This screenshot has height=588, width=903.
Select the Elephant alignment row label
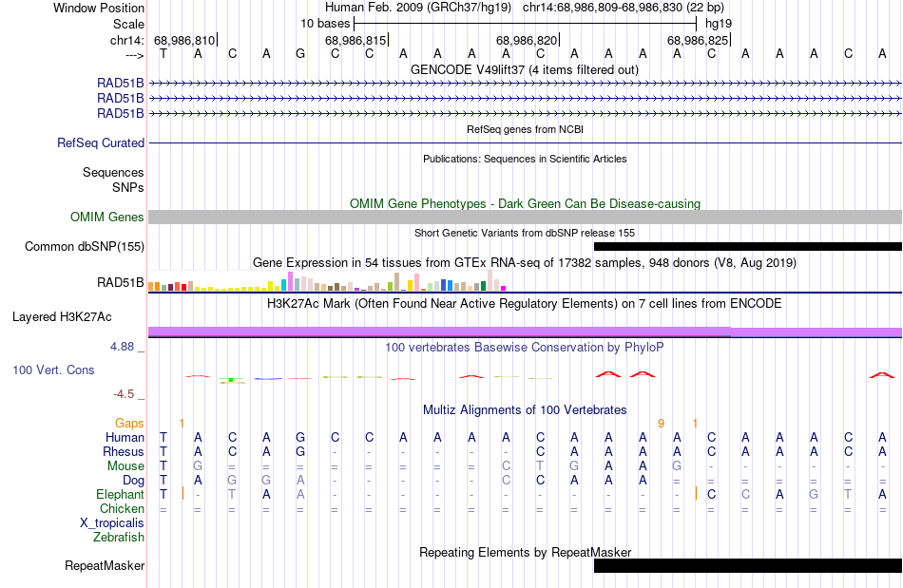click(120, 495)
